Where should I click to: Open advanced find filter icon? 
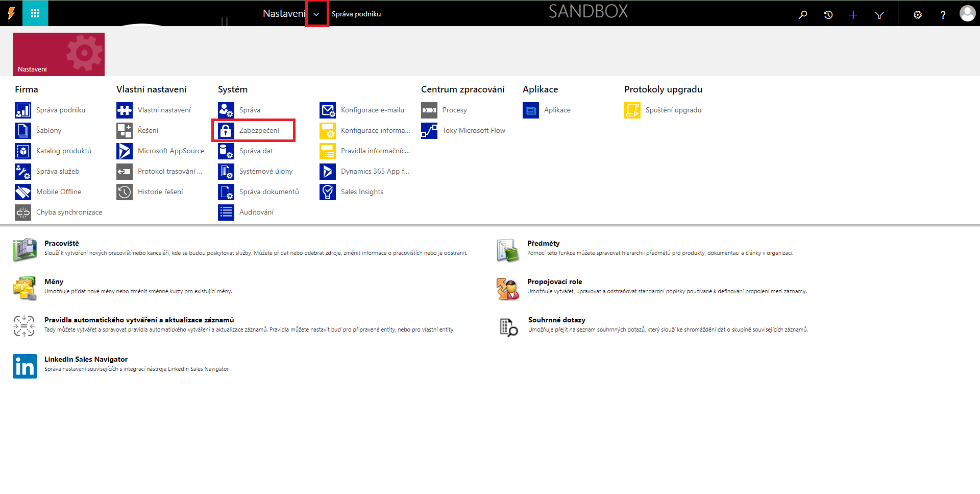tap(879, 15)
